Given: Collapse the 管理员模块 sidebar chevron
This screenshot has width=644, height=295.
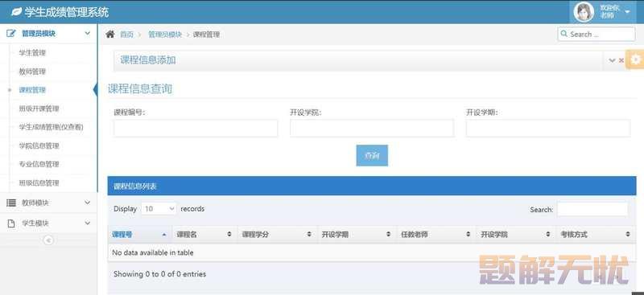Looking at the screenshot, I should pos(87,33).
